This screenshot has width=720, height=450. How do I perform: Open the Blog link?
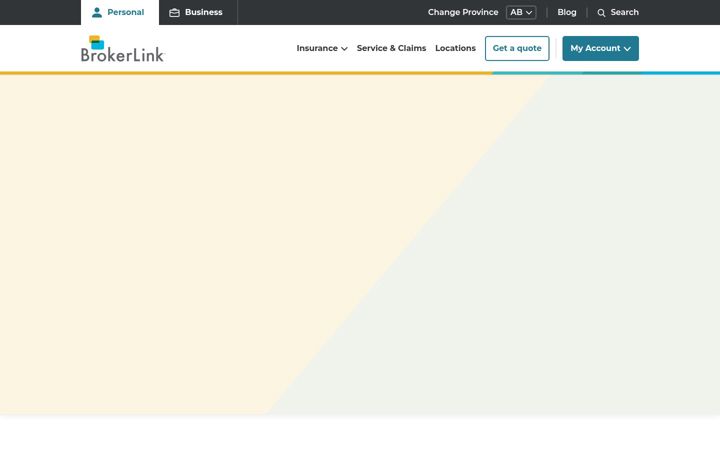[x=567, y=12]
